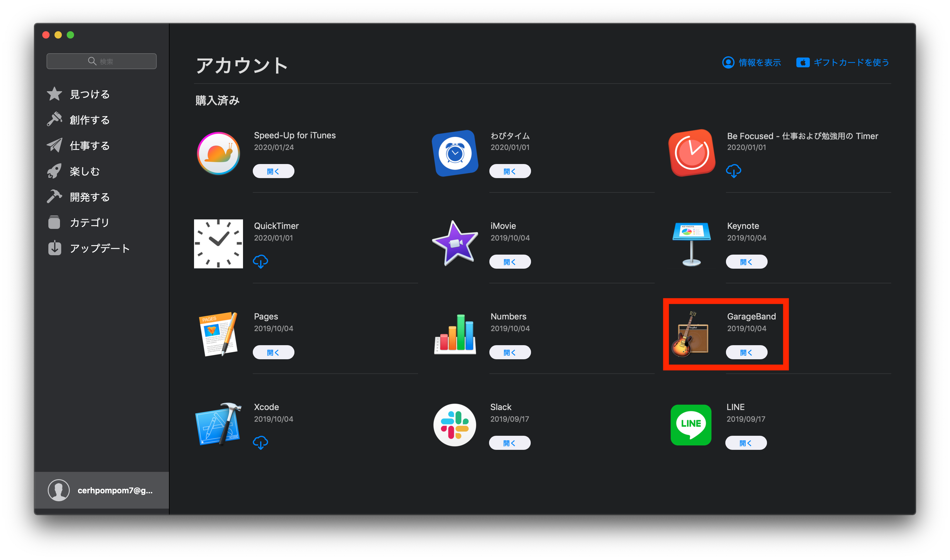Click the hammer icon beside 開発する
This screenshot has height=560, width=950.
[54, 196]
